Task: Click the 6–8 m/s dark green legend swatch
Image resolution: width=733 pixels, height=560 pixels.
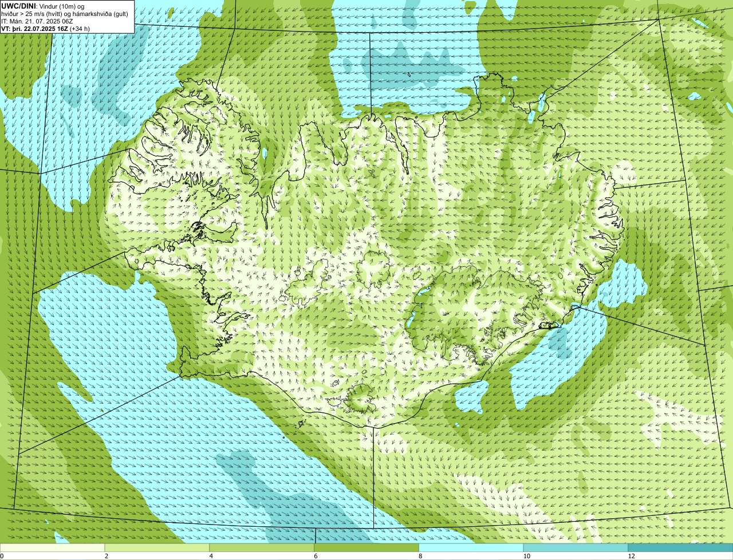Action: click(366, 548)
